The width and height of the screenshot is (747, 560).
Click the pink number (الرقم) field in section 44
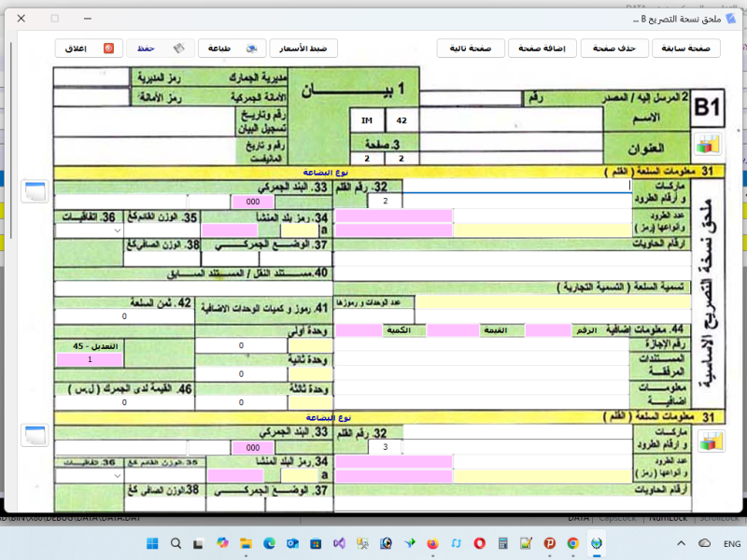click(x=548, y=330)
